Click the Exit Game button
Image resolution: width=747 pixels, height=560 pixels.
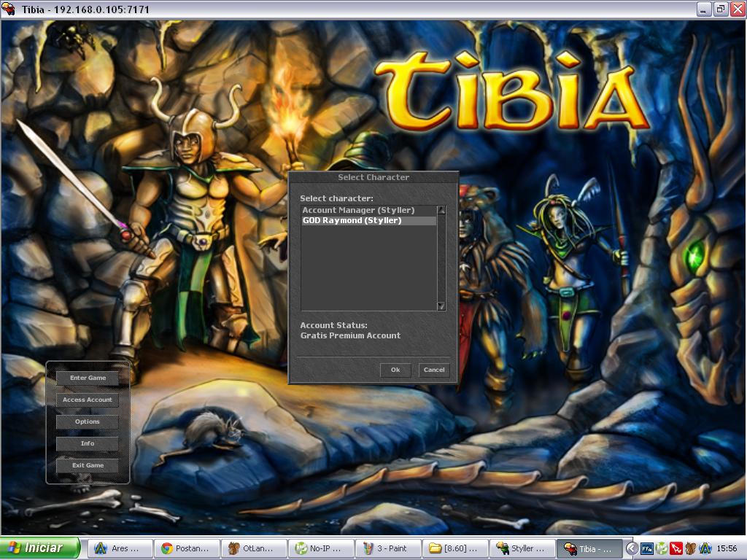pyautogui.click(x=88, y=465)
